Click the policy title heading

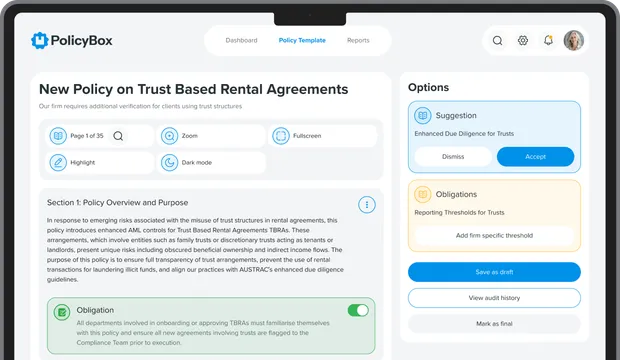coord(193,89)
